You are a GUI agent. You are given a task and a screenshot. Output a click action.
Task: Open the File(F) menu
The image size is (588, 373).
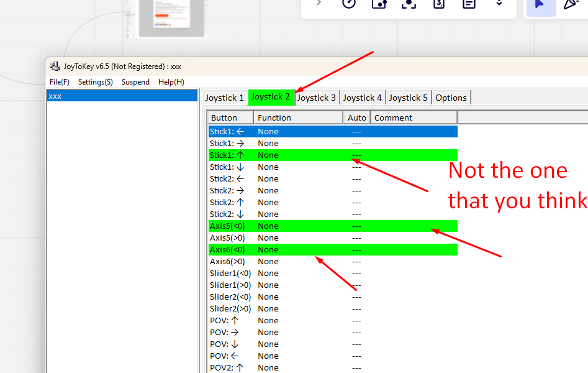point(59,82)
